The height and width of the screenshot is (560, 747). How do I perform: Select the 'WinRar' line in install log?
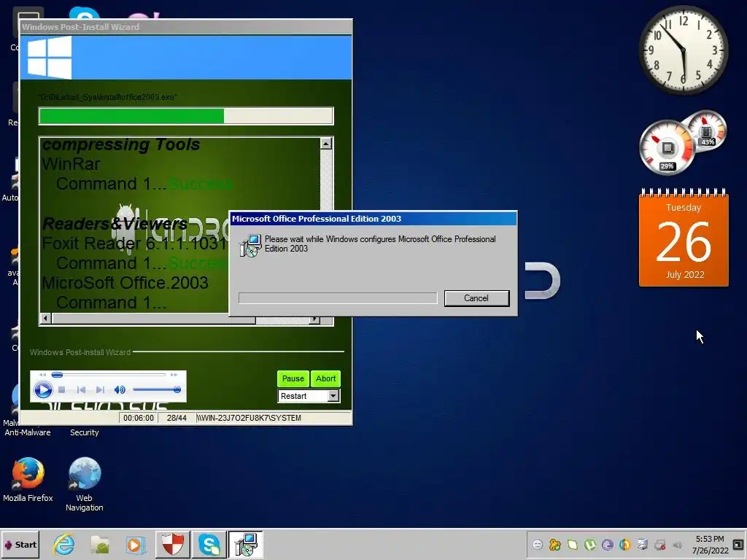[x=71, y=164]
